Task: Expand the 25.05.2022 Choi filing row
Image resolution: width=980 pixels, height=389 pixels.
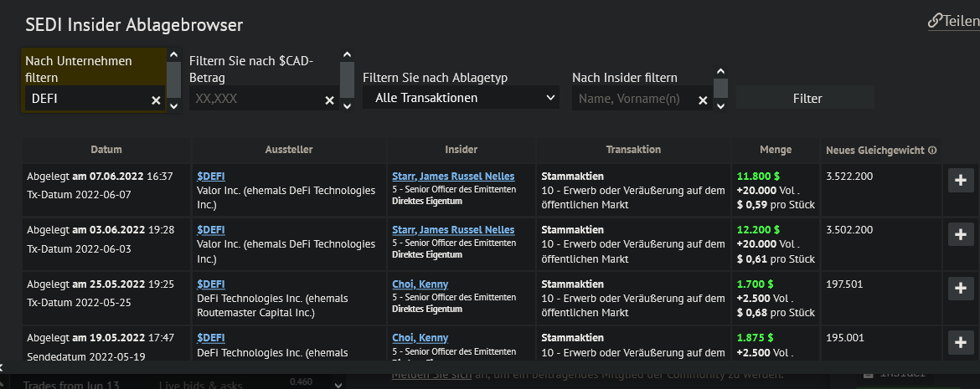Action: click(x=961, y=288)
